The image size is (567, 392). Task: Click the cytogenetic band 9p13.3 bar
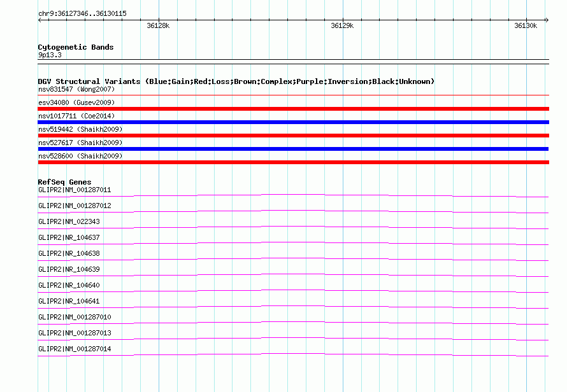293,62
